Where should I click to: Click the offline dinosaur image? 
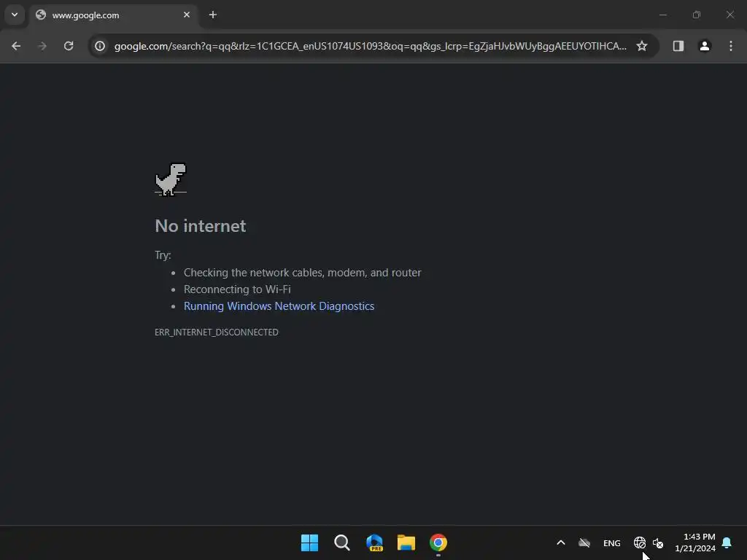tap(171, 179)
